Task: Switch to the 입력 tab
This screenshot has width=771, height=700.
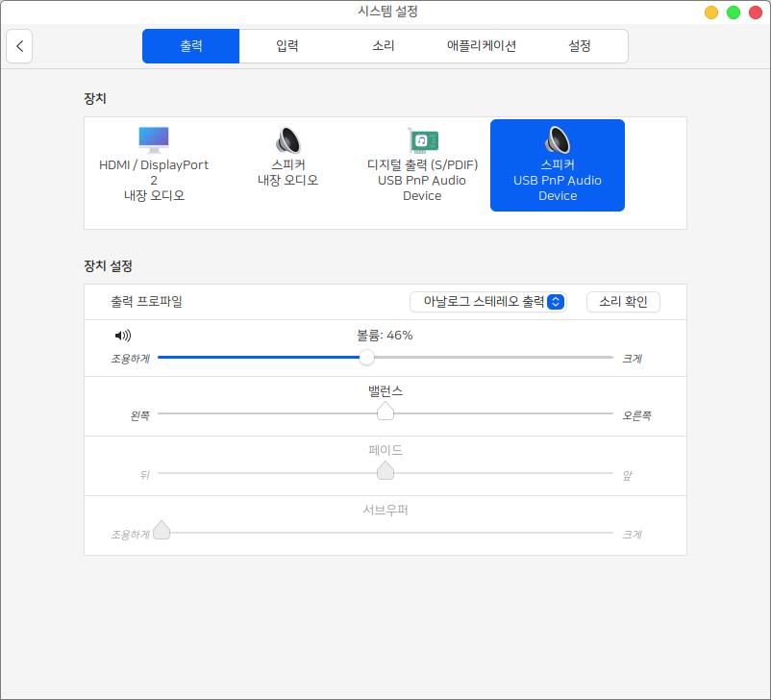Action: [287, 46]
